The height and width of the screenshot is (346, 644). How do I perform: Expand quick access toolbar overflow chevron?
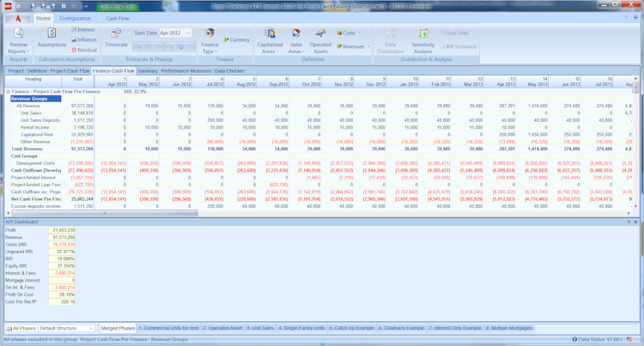tap(86, 6)
